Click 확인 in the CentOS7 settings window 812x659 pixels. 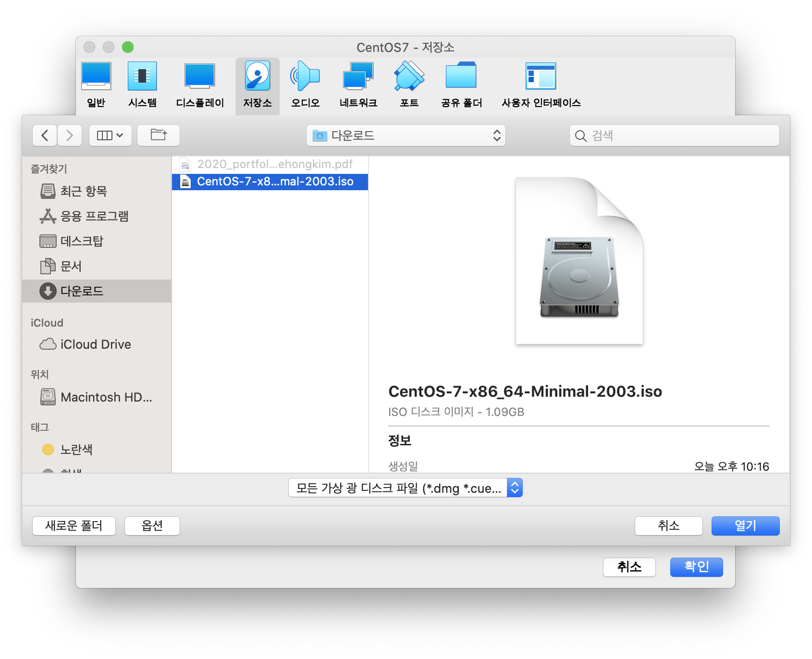(697, 567)
